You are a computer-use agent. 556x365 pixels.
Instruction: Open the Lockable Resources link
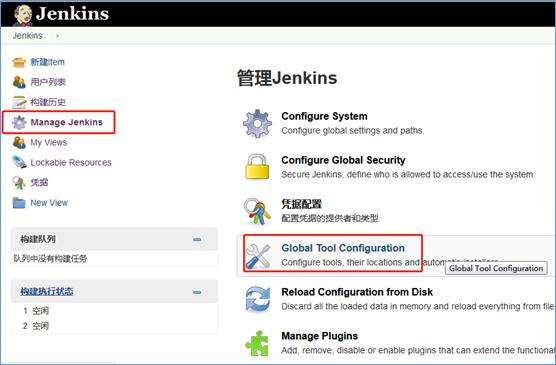click(71, 162)
